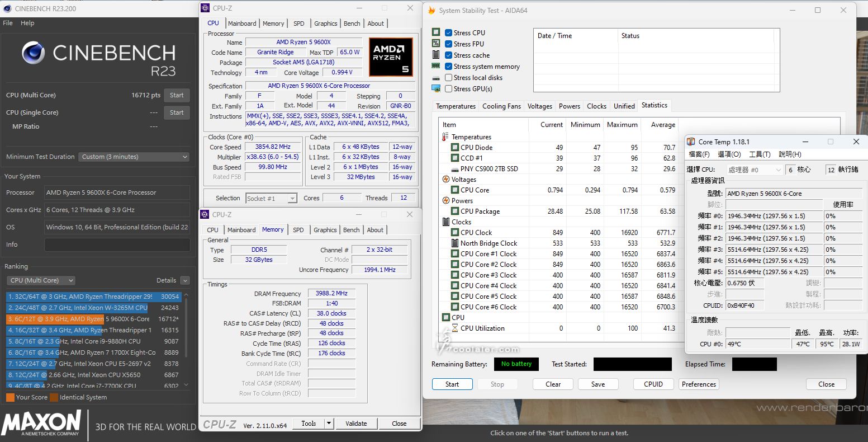Click the Stress CPU chip icon
Viewport: 868px width, 442px height.
point(436,32)
